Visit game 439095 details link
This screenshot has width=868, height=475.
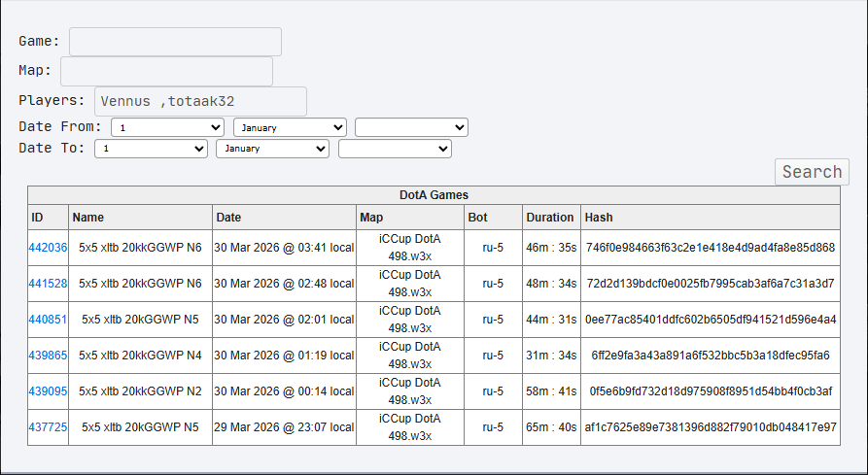(x=48, y=391)
